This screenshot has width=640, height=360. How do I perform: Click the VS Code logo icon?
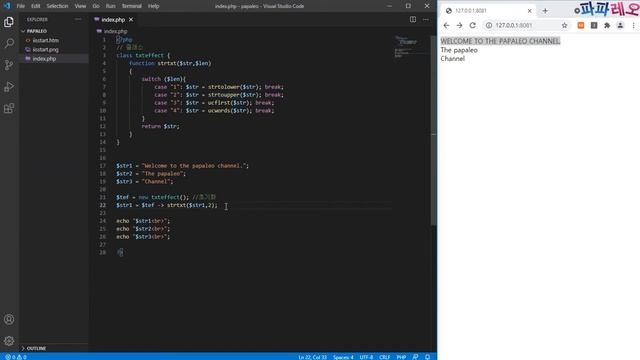(x=7, y=6)
